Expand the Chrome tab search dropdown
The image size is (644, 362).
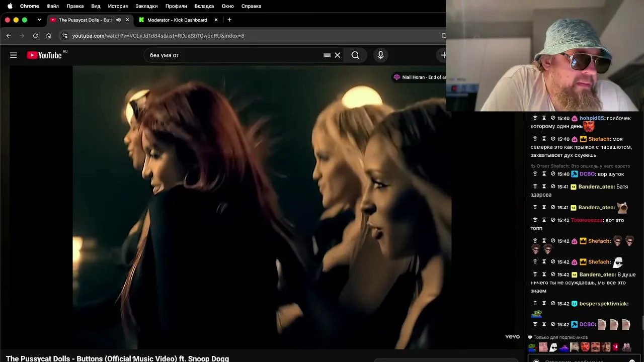39,20
